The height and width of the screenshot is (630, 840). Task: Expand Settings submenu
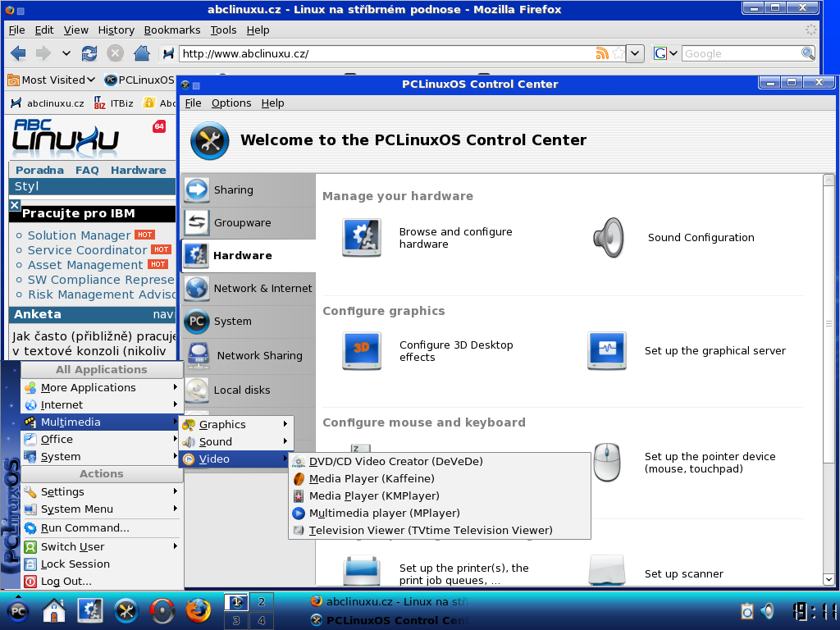101,491
